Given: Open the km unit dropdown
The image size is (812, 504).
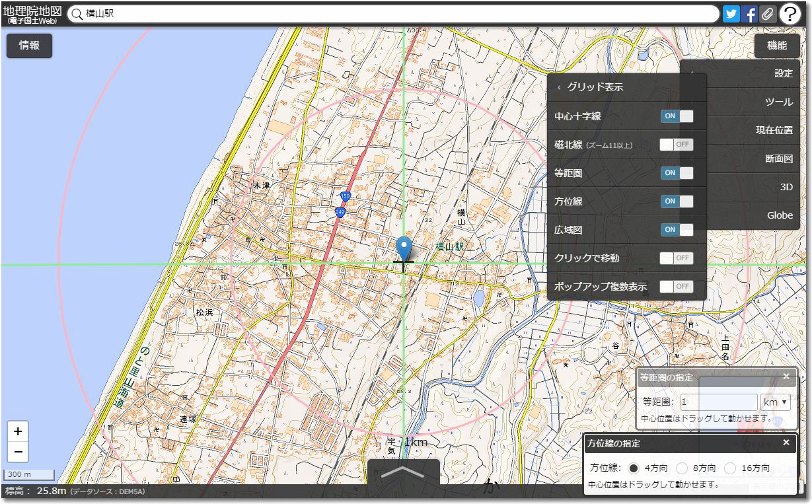Looking at the screenshot, I should point(775,402).
